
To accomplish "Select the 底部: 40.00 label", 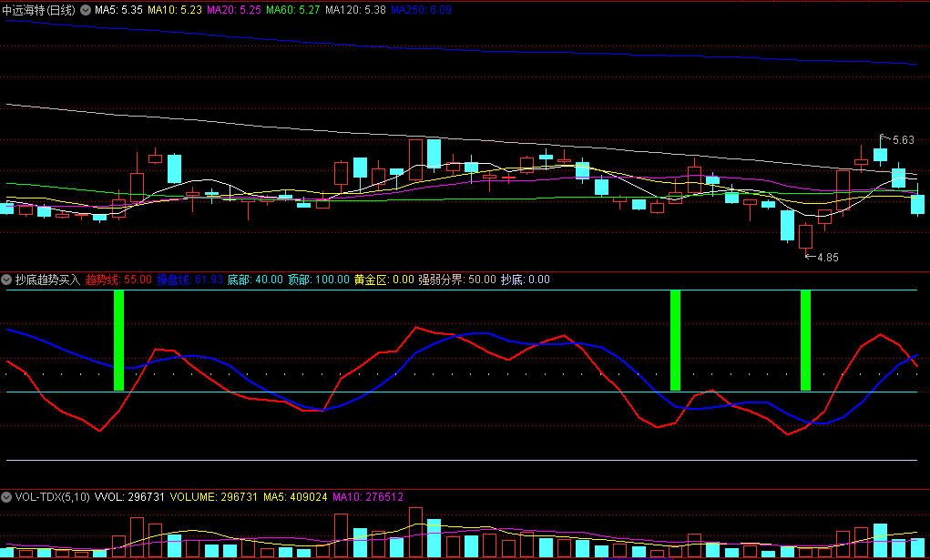I will click(x=255, y=280).
